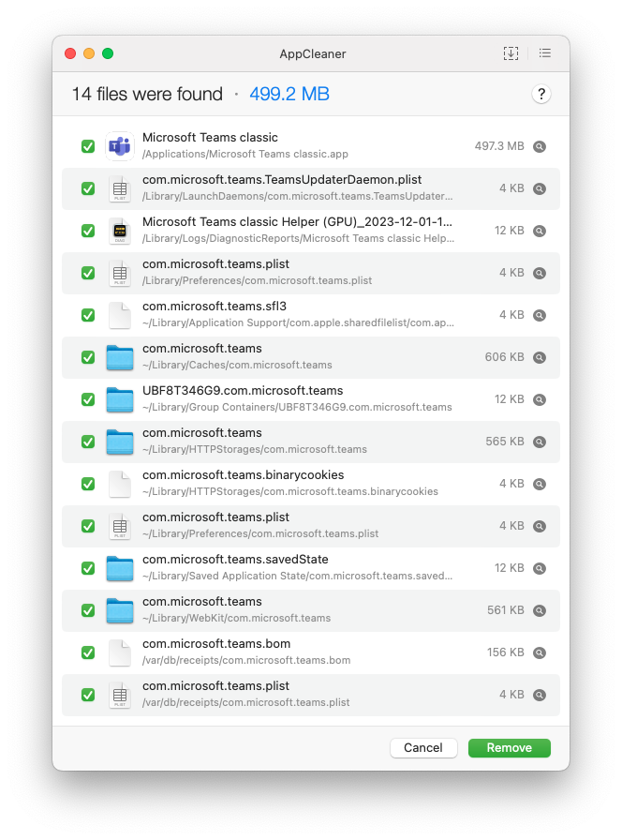Show com.microsoft.teams.sfl3 file in Finder
Screen dimensions: 622x840
pos(540,315)
